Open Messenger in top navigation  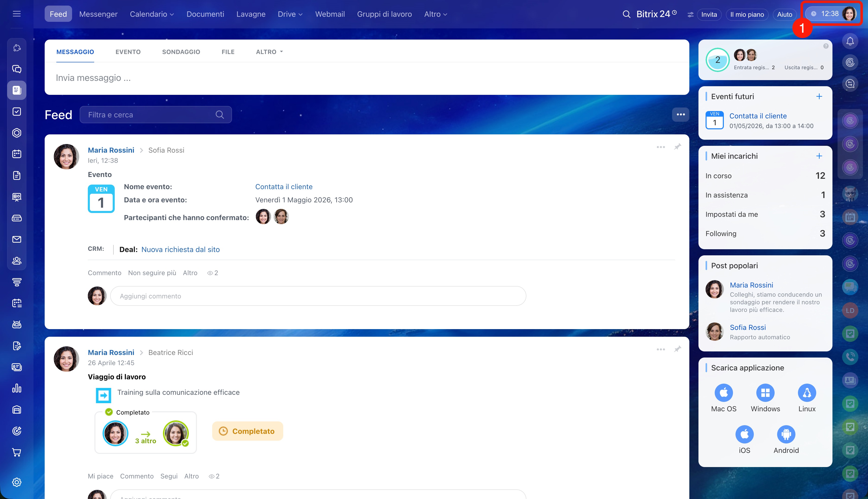coord(98,14)
